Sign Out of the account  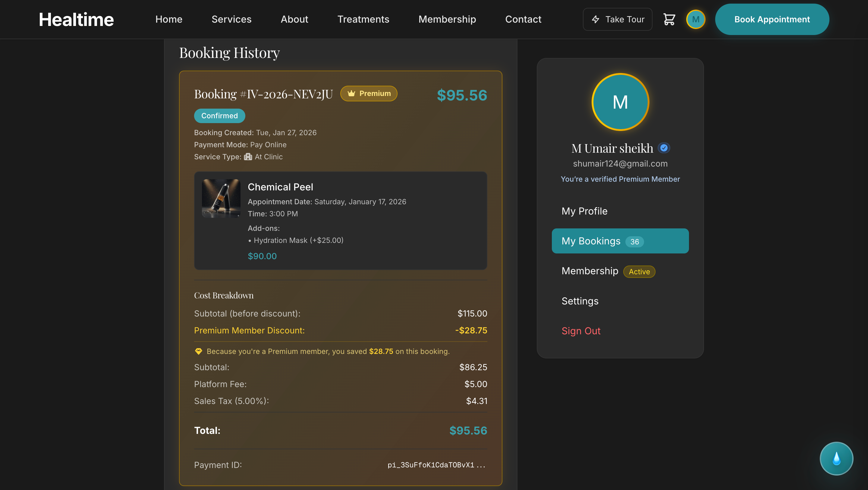[x=581, y=331]
